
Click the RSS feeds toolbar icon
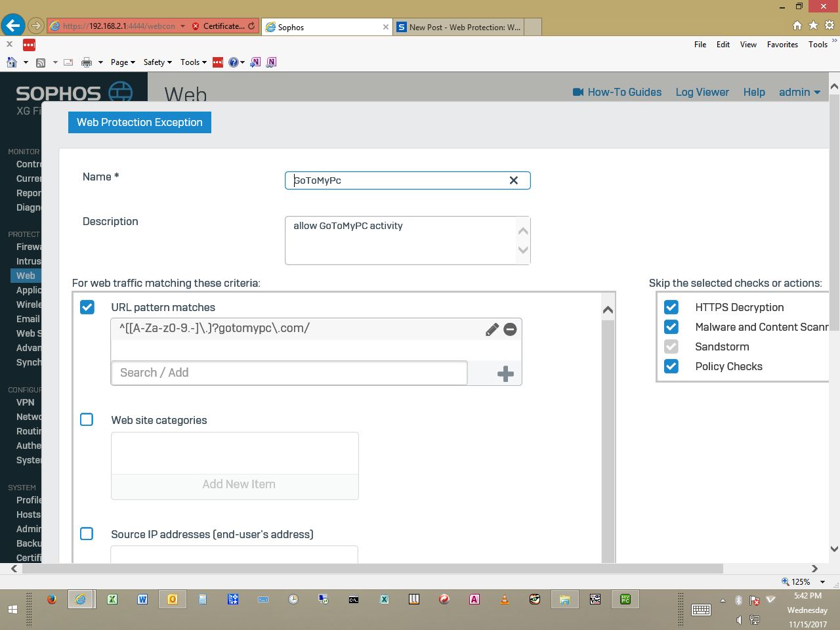tap(40, 62)
